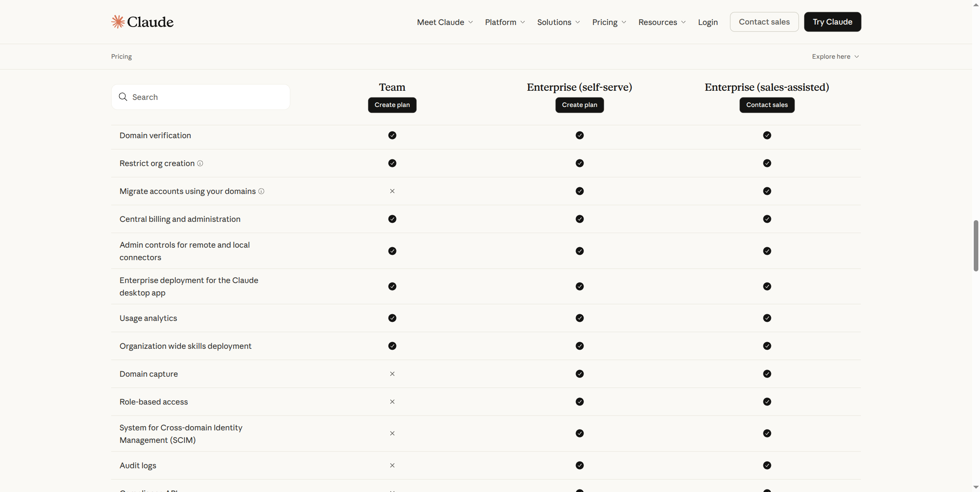This screenshot has height=492, width=980.
Task: Click the Restrict org creation label
Action: tap(157, 163)
